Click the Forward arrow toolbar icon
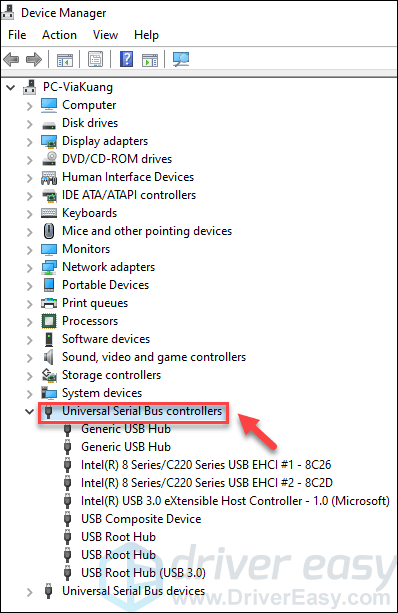This screenshot has height=613, width=398. tap(34, 59)
